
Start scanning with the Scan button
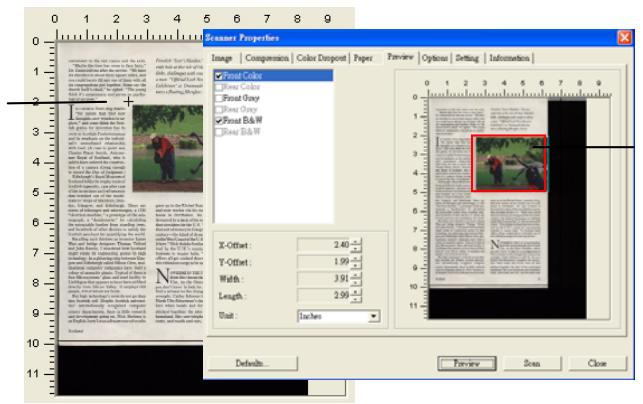[532, 363]
